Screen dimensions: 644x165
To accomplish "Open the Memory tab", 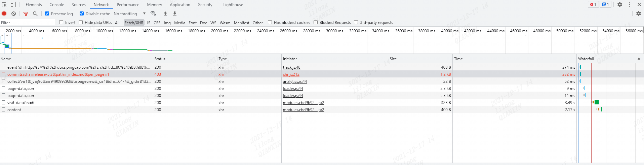I will 155,5.
